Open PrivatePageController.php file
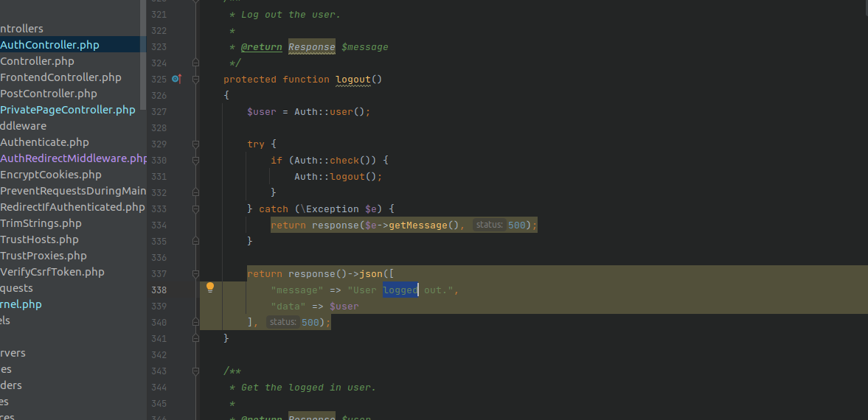This screenshot has width=868, height=420. click(68, 110)
